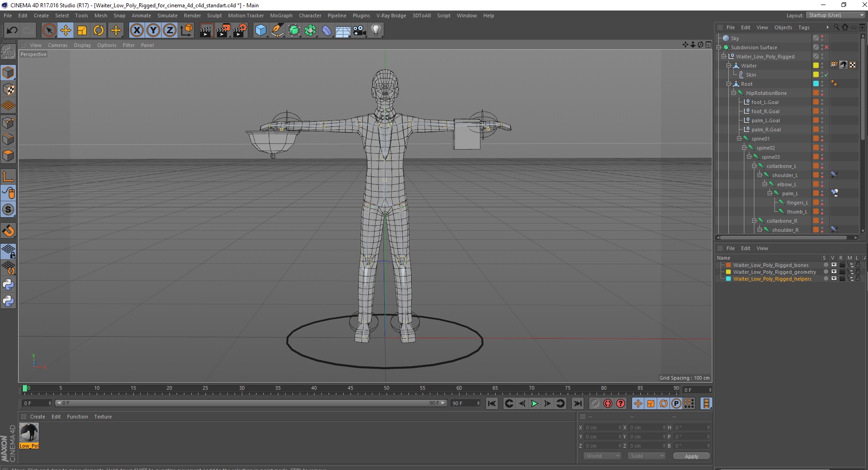Enable Axis mode tool

(8, 177)
